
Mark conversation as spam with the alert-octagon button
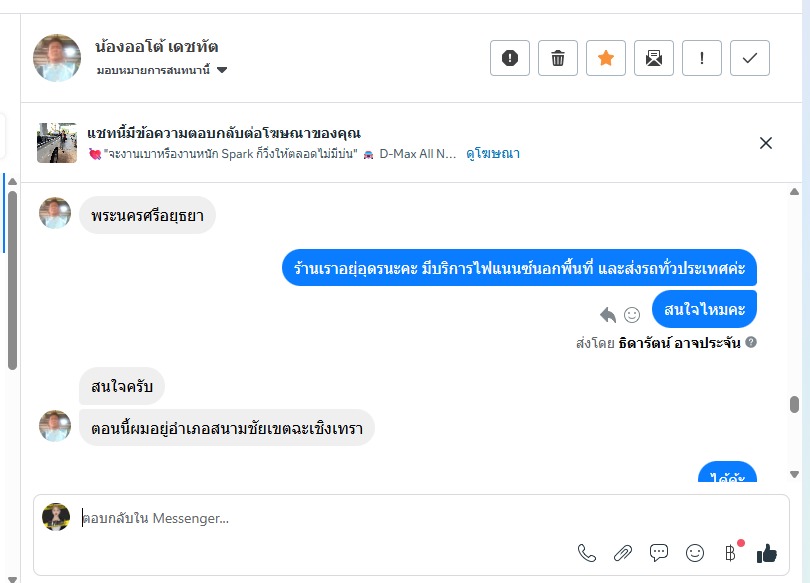click(510, 58)
